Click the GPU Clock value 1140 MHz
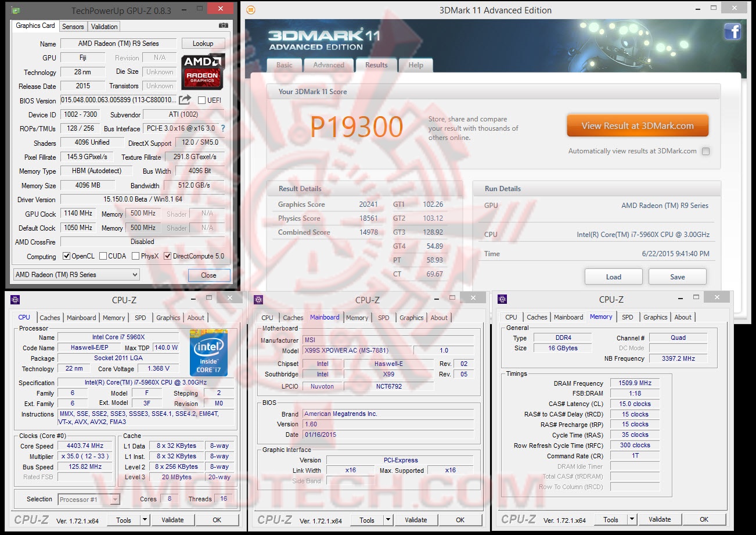 [78, 214]
